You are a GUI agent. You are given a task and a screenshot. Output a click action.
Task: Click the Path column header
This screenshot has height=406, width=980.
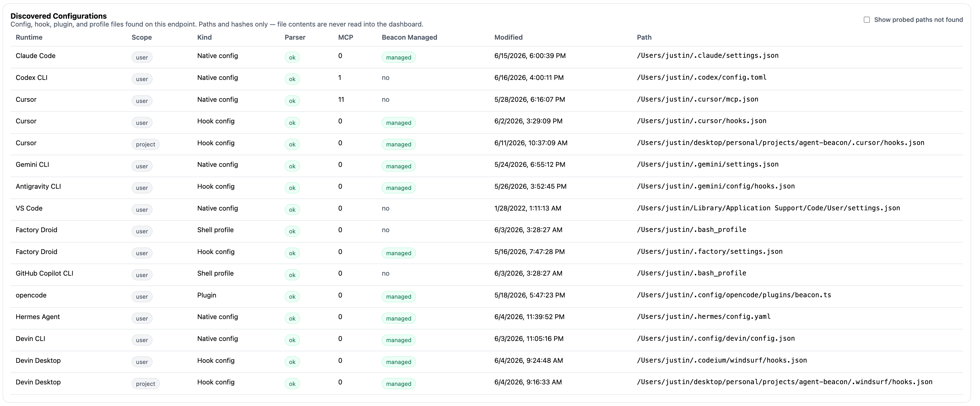point(644,37)
